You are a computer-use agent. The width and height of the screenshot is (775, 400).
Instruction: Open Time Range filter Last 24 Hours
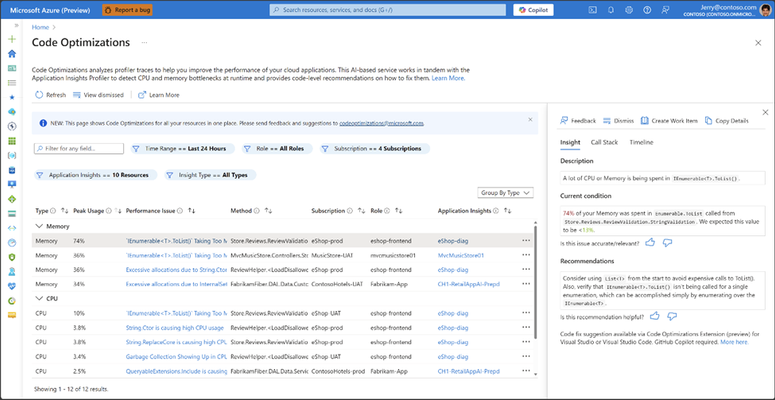(x=181, y=148)
